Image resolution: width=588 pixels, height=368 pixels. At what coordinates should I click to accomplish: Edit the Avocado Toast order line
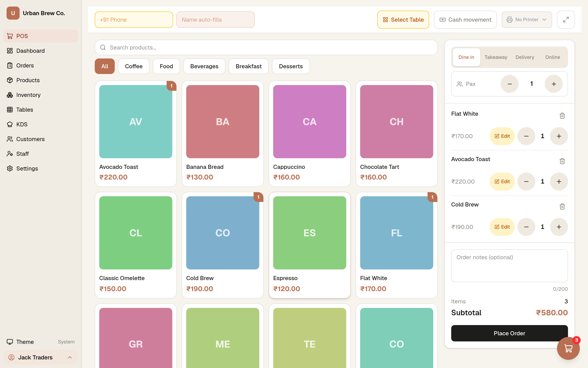[x=502, y=182]
